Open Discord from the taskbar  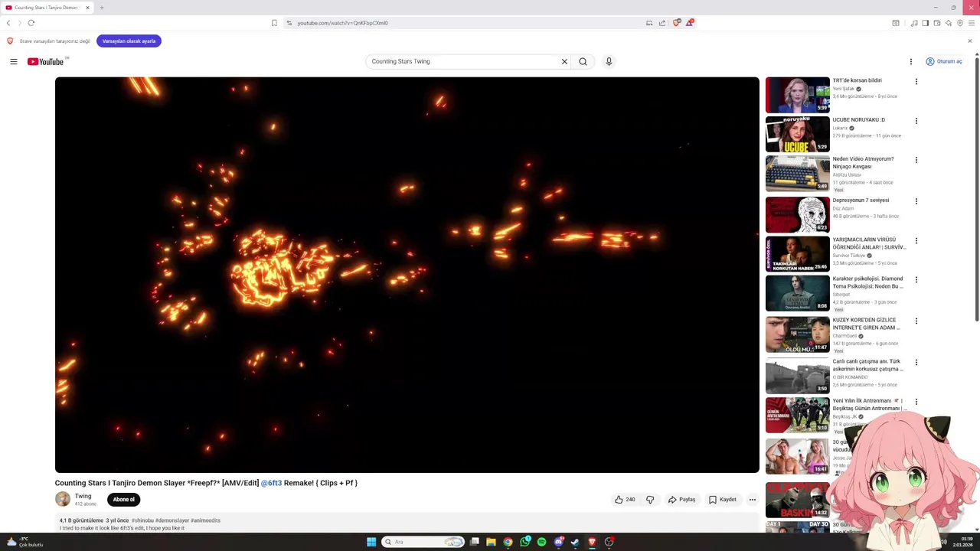(558, 542)
